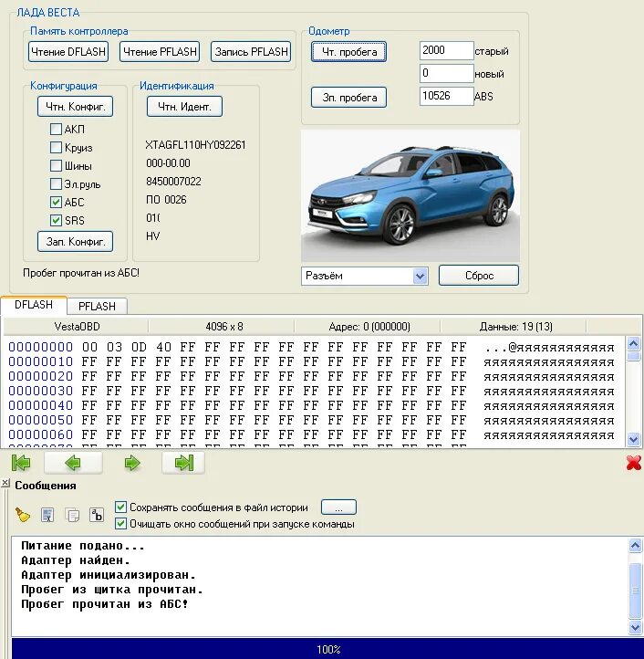644x659 pixels.
Task: Click the part number 8450007022
Action: point(173,182)
